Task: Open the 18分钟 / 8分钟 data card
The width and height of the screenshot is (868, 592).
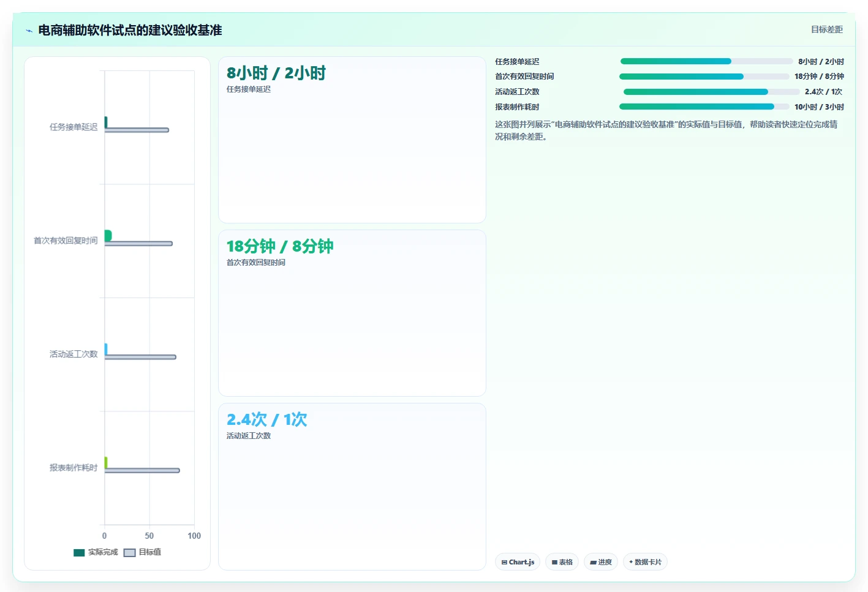Action: [x=352, y=313]
